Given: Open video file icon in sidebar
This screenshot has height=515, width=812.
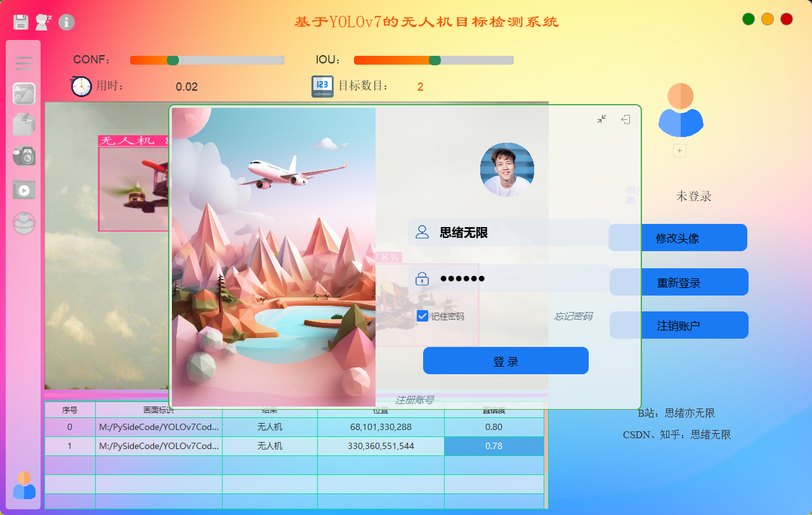Looking at the screenshot, I should click(24, 189).
